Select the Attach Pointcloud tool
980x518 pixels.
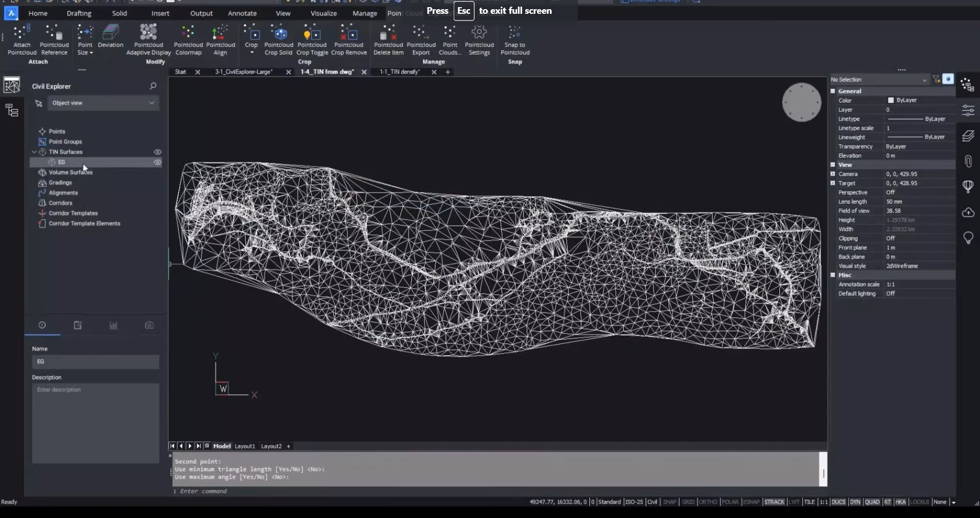(21, 40)
